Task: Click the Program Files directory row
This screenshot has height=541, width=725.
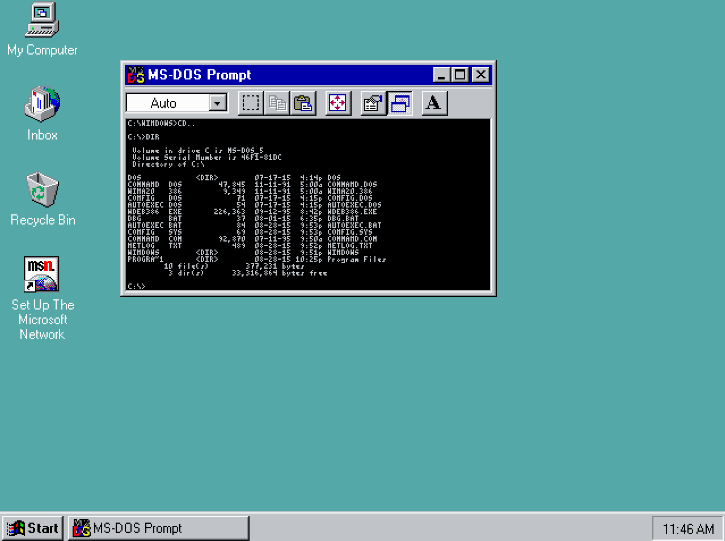Action: 257,259
